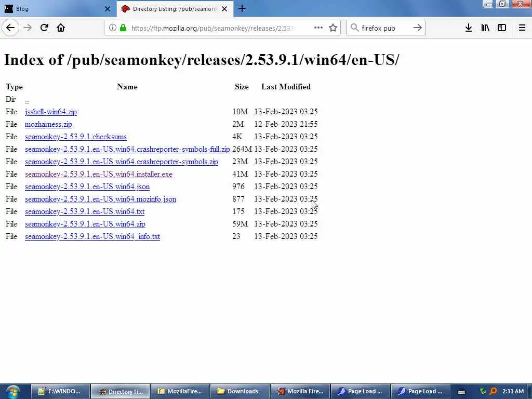The width and height of the screenshot is (532, 399).
Task: Submit search with the go arrow
Action: click(x=418, y=28)
